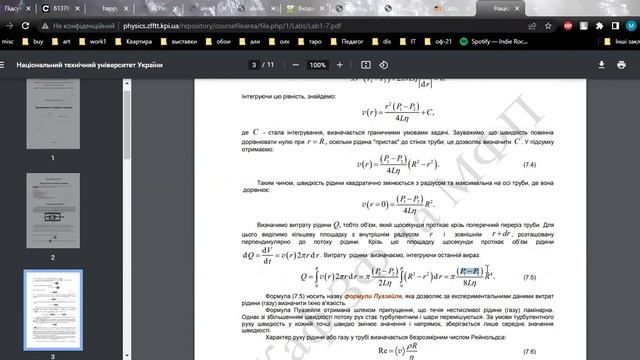This screenshot has height=360, width=640.
Task: Open the 'art' bookmark folder
Action: point(61,42)
